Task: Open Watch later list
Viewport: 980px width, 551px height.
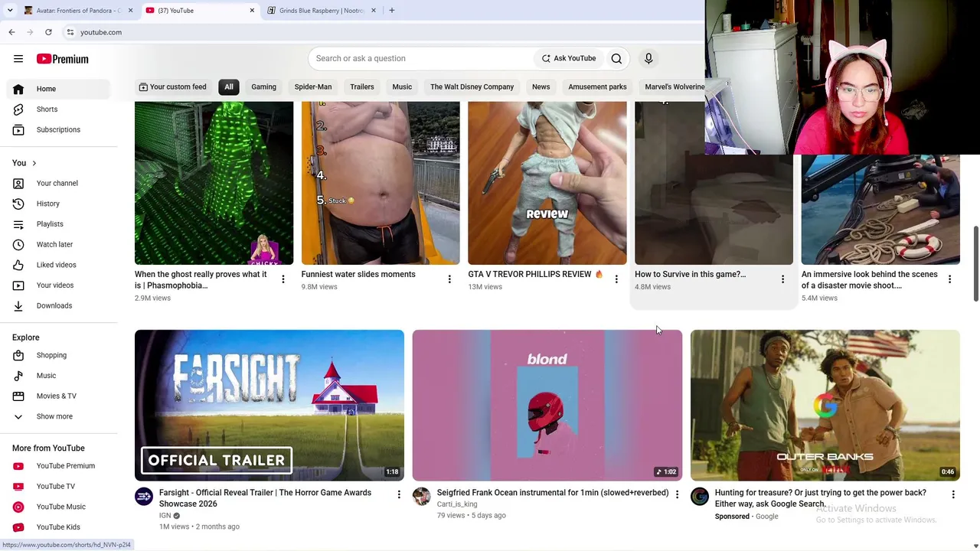Action: [x=59, y=244]
